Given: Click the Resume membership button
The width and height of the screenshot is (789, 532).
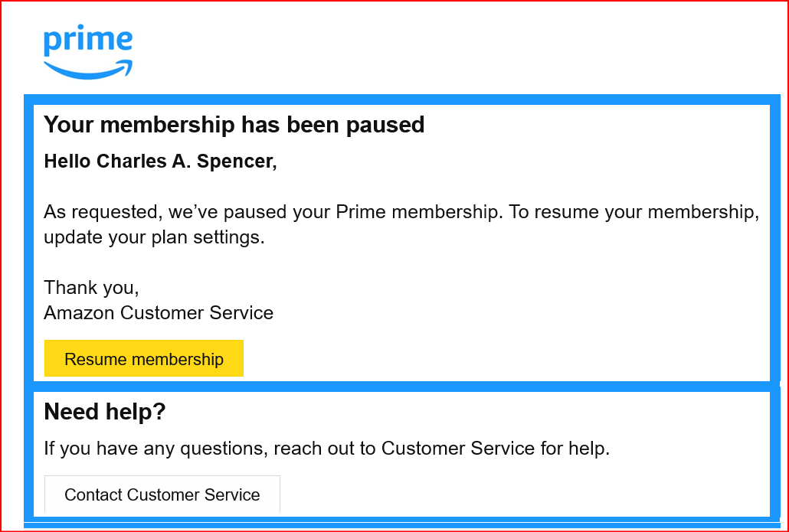Looking at the screenshot, I should coord(144,358).
